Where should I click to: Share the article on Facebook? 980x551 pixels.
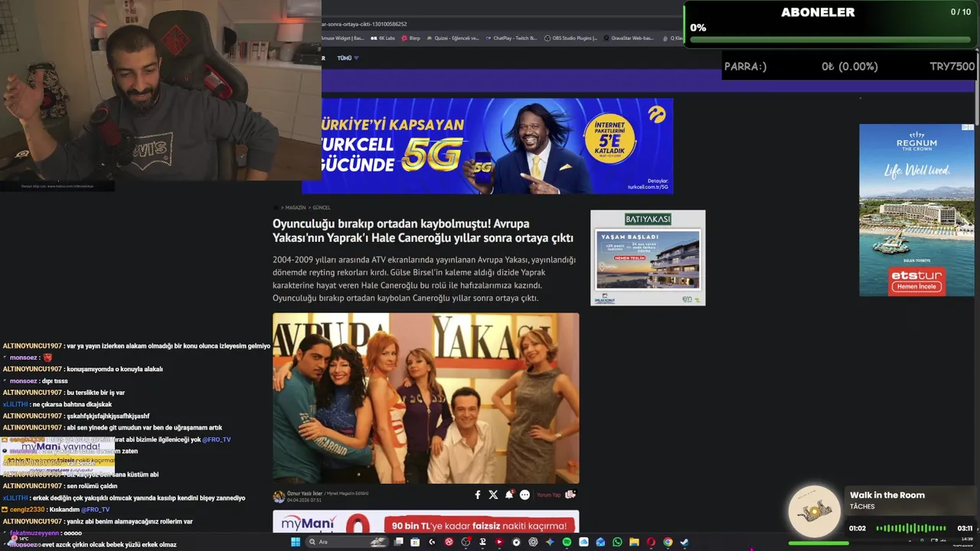[x=478, y=495]
